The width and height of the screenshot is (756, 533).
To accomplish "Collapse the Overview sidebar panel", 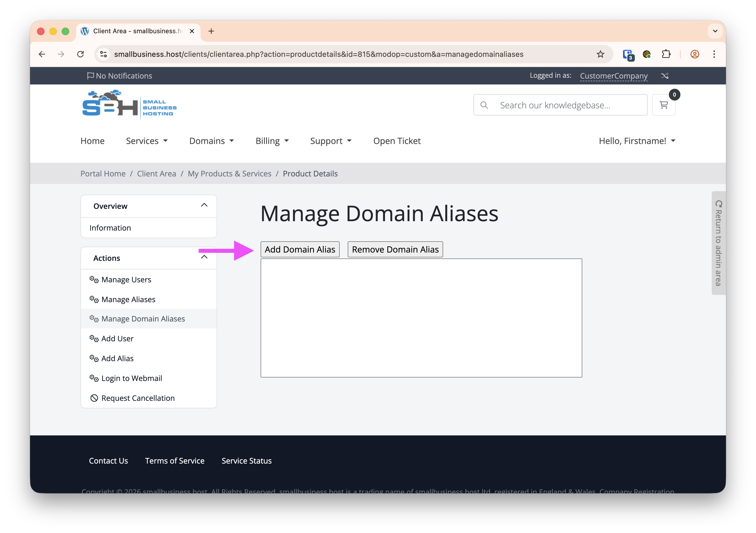I will (204, 205).
